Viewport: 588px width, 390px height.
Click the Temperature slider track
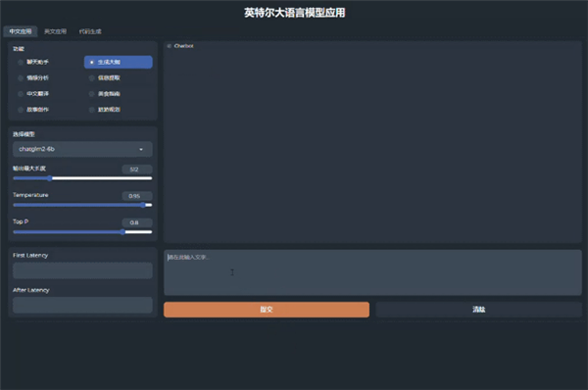pyautogui.click(x=82, y=205)
